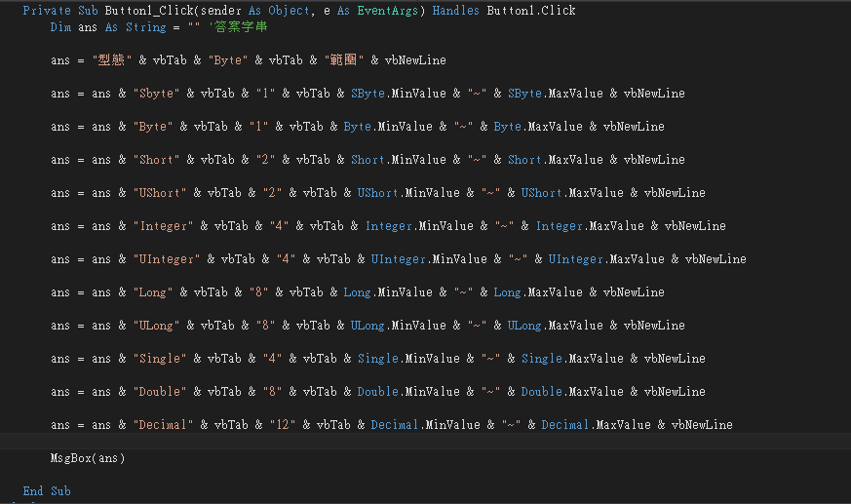Click the "UInteger" string literal
The height and width of the screenshot is (504, 851).
[167, 258]
